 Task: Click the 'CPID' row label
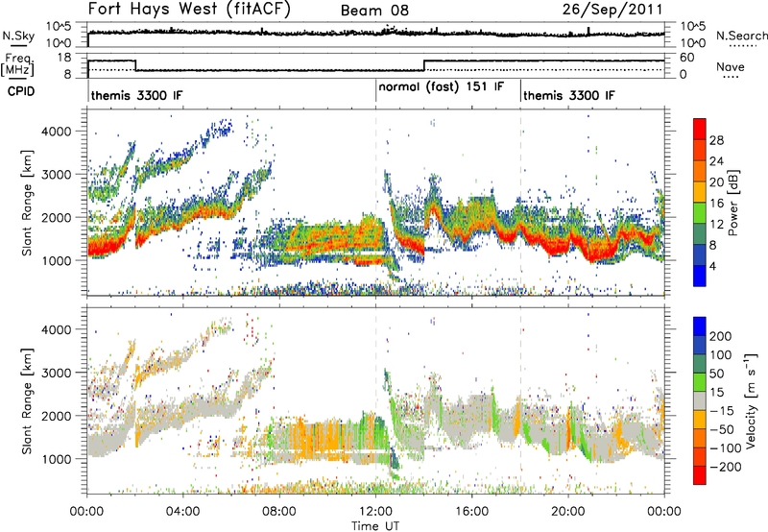tap(21, 91)
